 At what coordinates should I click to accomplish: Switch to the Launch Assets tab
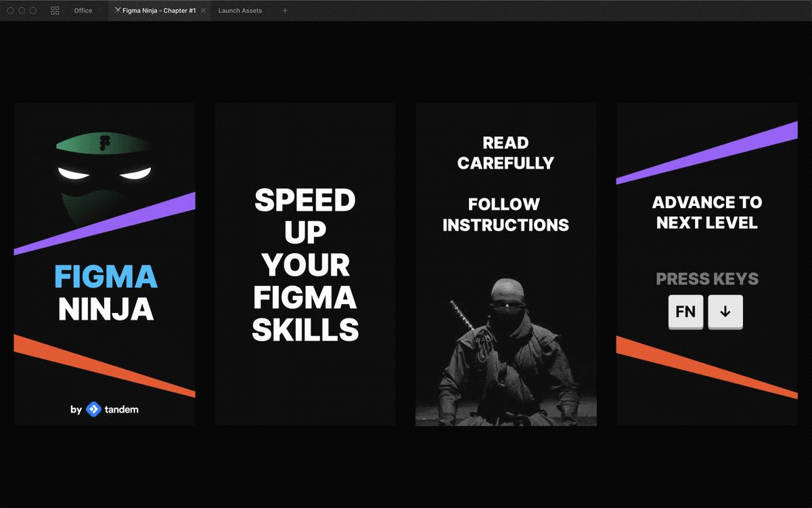(240, 11)
